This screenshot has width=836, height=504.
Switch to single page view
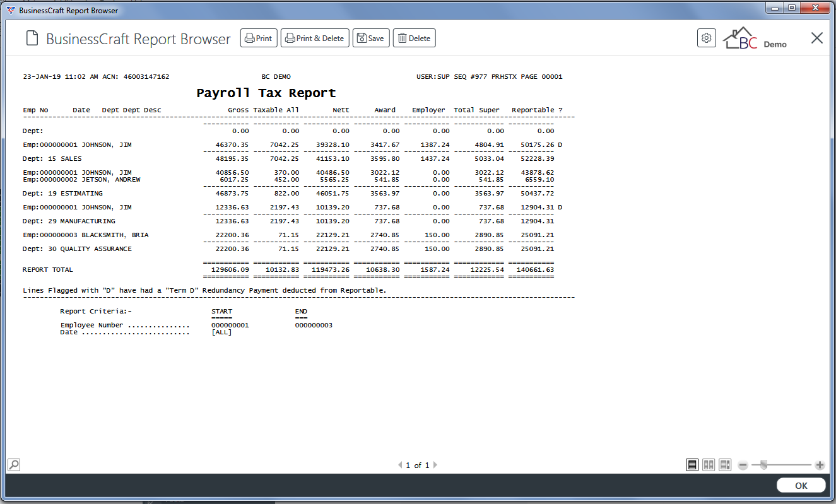692,465
